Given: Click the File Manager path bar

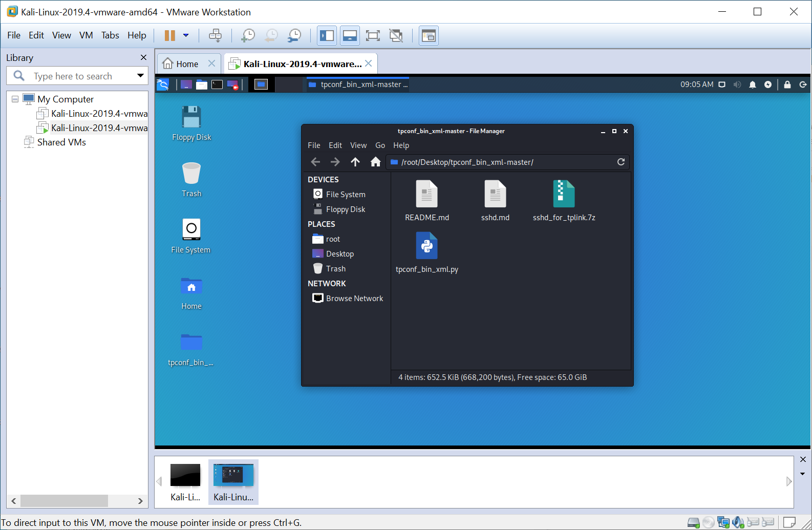Looking at the screenshot, I should (507, 162).
